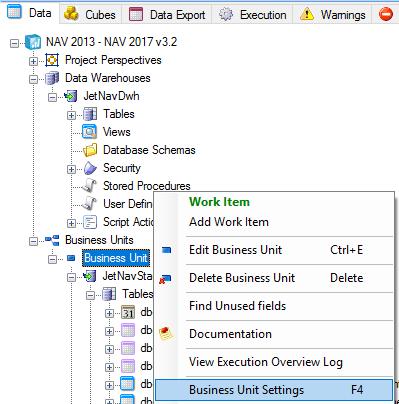Click the Views magnifier icon
399x404 pixels.
point(89,132)
